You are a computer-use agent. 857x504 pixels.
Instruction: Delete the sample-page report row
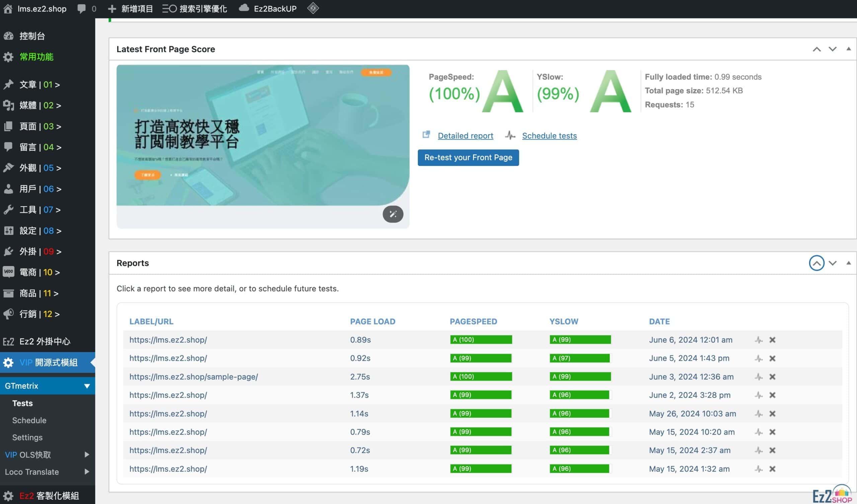click(772, 377)
